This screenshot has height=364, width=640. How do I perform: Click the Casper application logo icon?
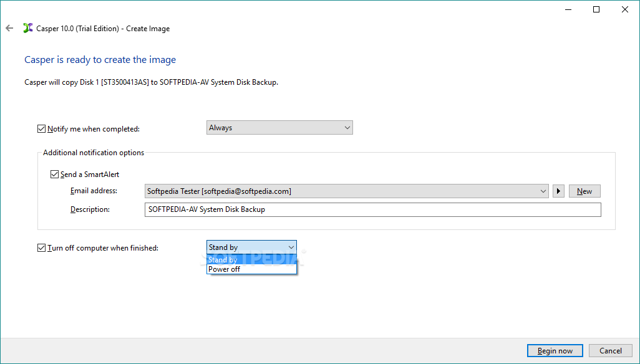(27, 28)
